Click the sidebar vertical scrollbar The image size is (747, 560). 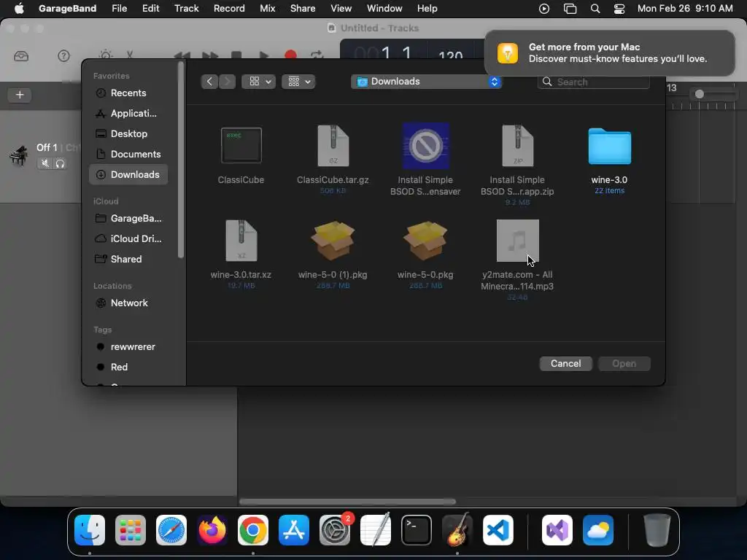coord(181,160)
